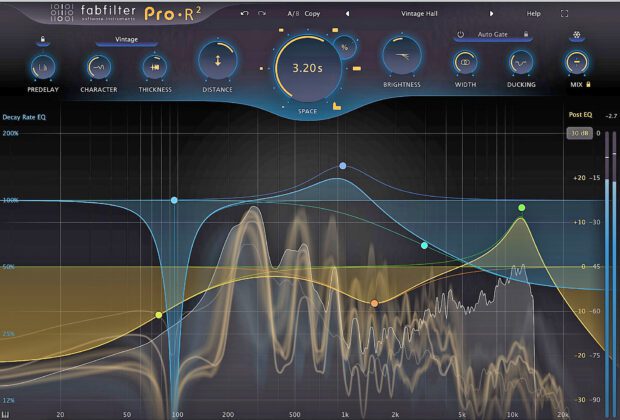Select the green Post EQ band near 10k
620x420 pixels.
[522, 208]
